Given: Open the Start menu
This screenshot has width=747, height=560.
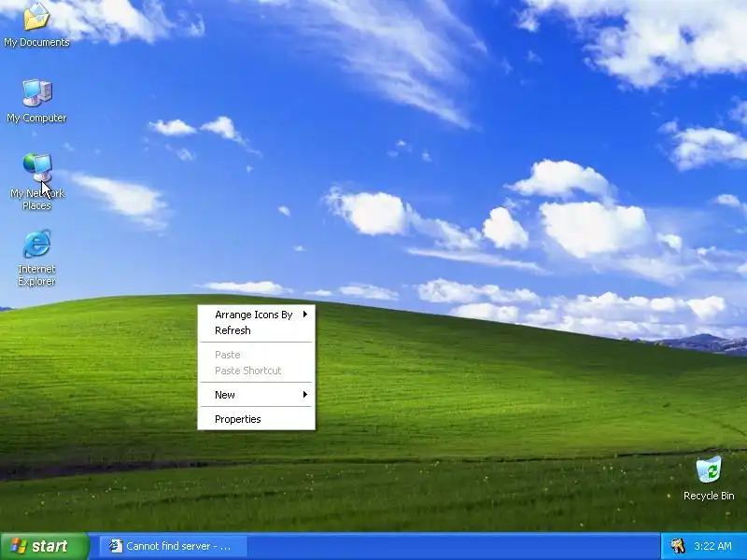Looking at the screenshot, I should click(x=44, y=546).
